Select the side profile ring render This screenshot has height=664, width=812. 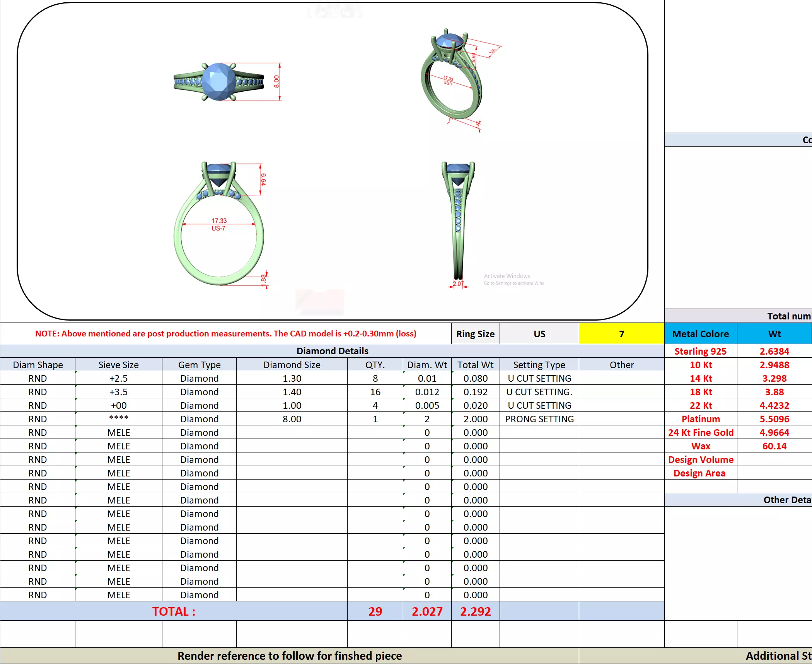(x=458, y=220)
